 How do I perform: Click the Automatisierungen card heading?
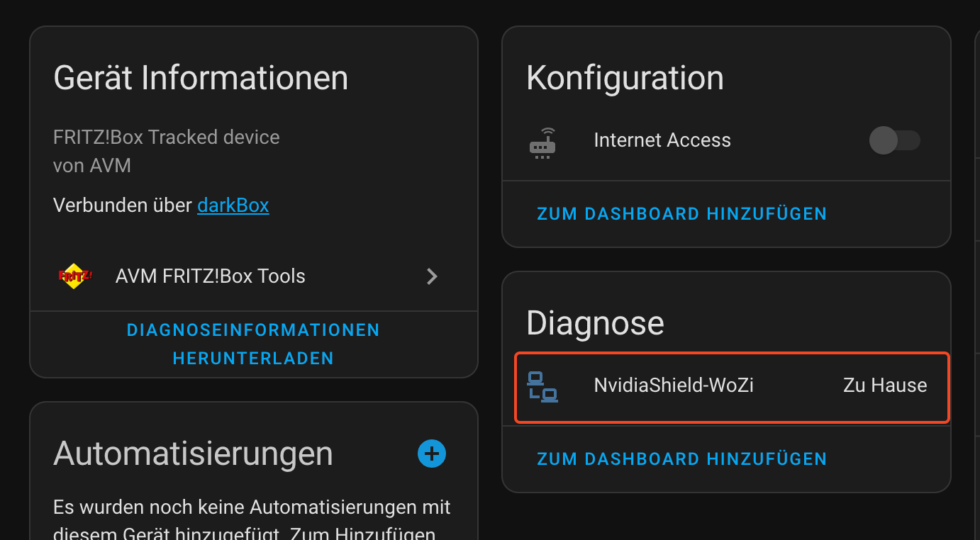193,454
